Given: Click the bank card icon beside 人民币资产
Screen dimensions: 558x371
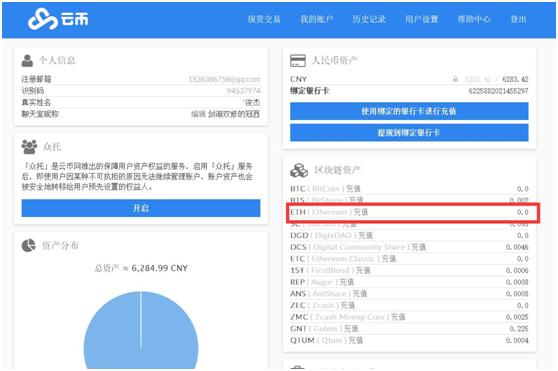Looking at the screenshot, I should click(298, 60).
